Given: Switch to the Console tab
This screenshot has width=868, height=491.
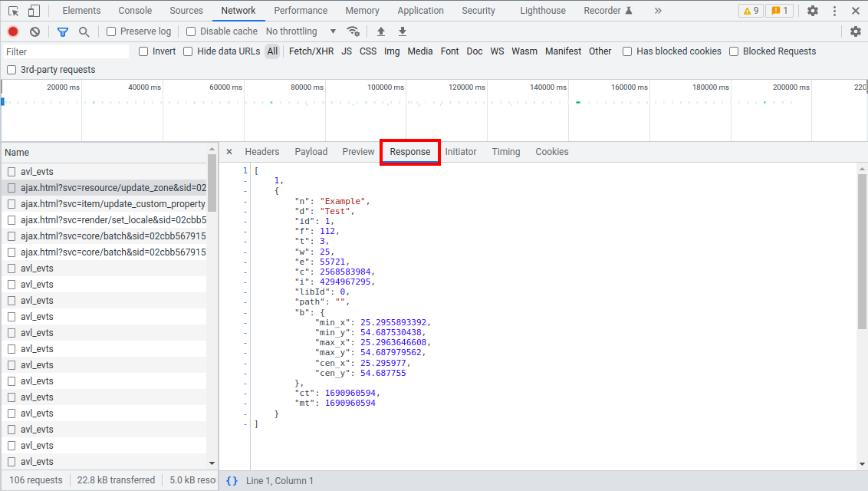Looking at the screenshot, I should coord(134,11).
